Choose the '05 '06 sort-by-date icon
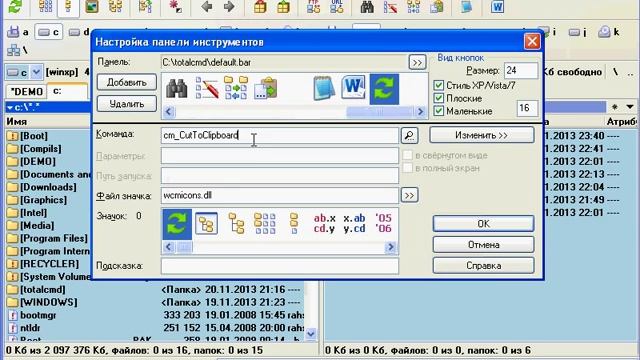The height and width of the screenshot is (360, 640). click(383, 223)
